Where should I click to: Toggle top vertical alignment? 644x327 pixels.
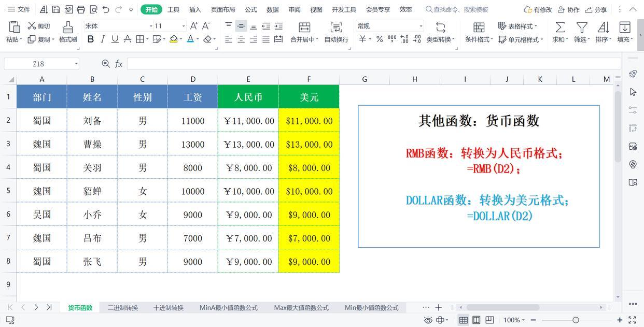[x=229, y=26]
